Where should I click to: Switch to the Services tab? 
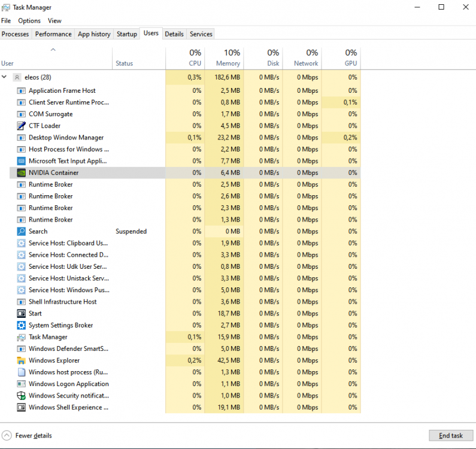201,34
